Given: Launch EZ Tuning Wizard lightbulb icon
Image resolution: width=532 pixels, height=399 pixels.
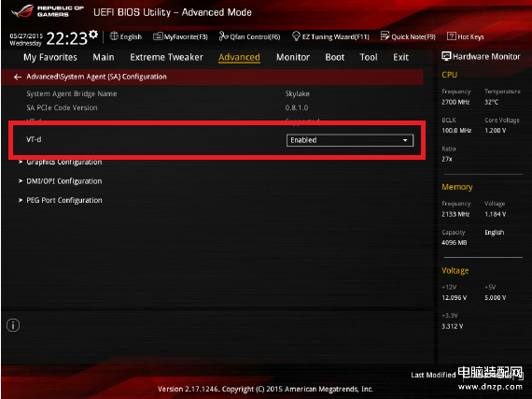Looking at the screenshot, I should (296, 36).
